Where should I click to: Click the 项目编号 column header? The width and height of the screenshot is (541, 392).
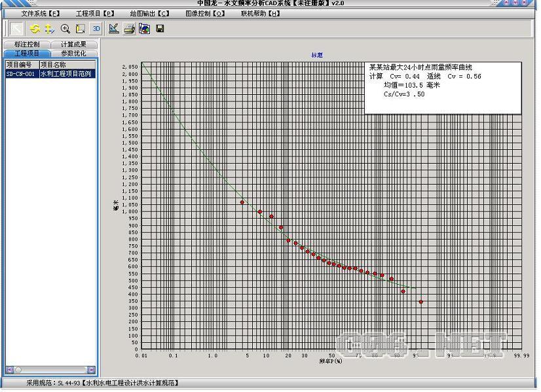pos(22,65)
